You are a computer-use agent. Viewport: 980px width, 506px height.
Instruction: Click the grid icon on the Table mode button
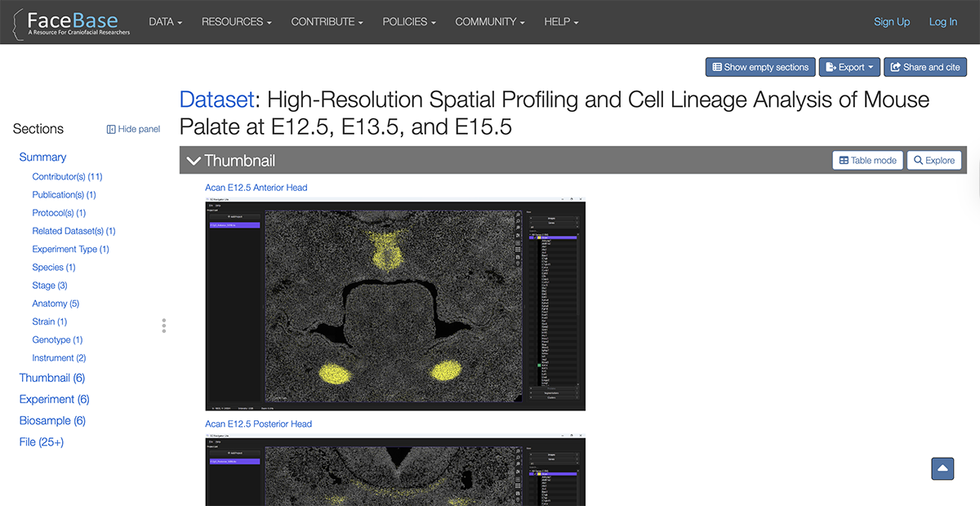coord(844,160)
